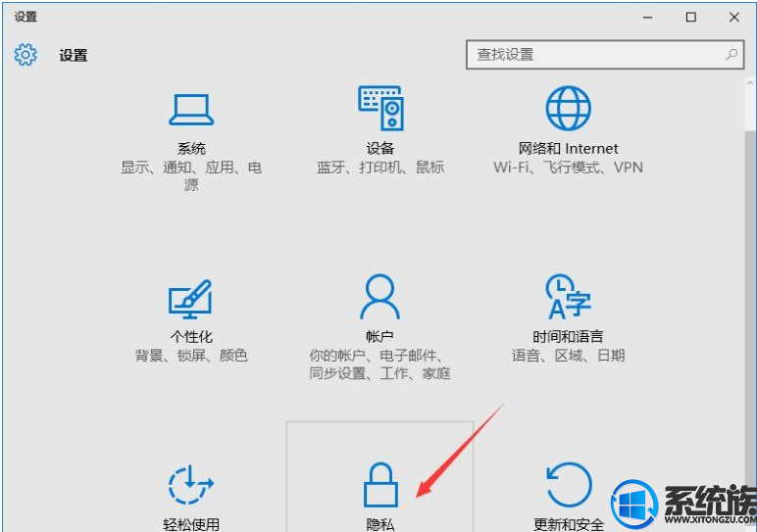The image size is (757, 532).
Task: Open the Accounts person icon
Action: coord(379,297)
